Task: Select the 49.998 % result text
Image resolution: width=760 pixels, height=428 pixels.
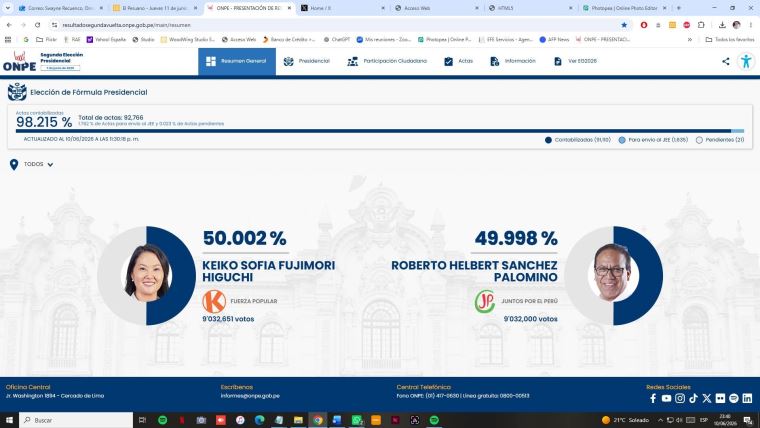Action: point(516,238)
